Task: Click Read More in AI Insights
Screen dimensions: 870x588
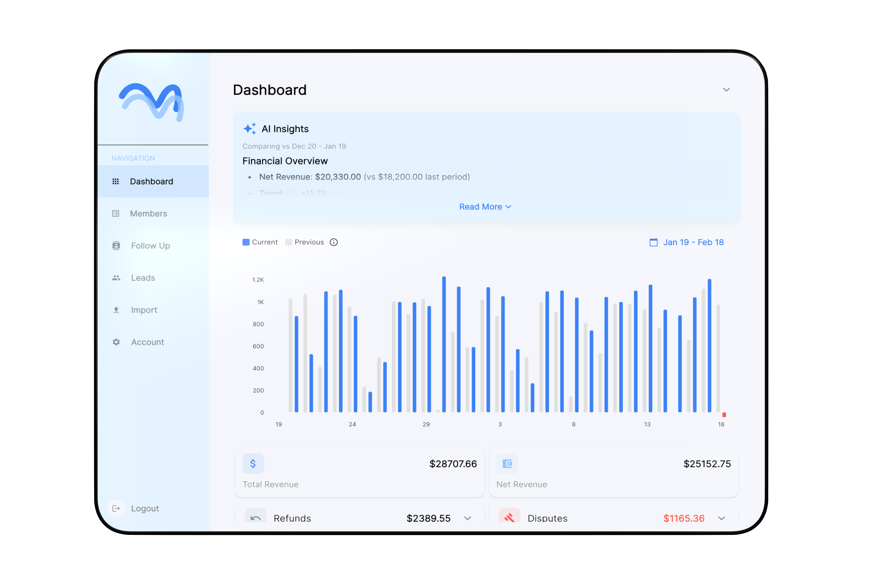Action: pos(485,207)
